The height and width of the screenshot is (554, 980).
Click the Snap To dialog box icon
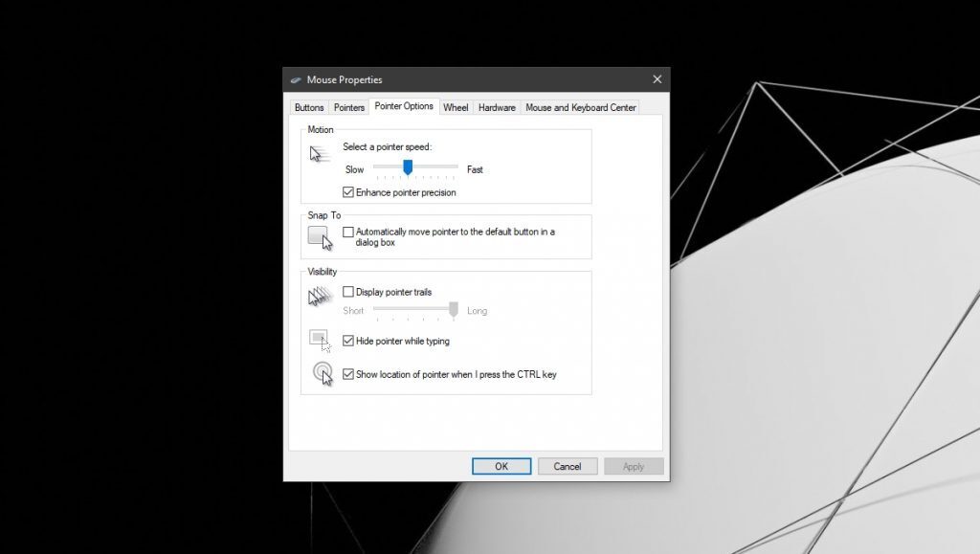(x=319, y=235)
